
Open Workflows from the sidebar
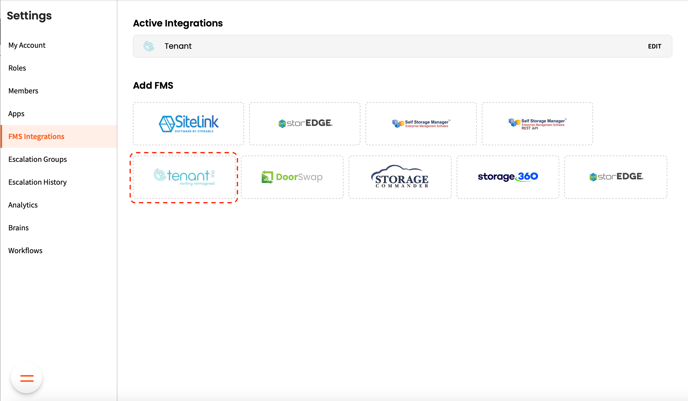coord(25,251)
